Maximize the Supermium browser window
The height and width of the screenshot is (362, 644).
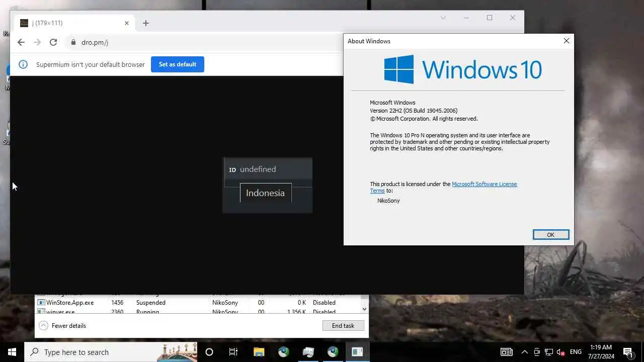(x=490, y=18)
